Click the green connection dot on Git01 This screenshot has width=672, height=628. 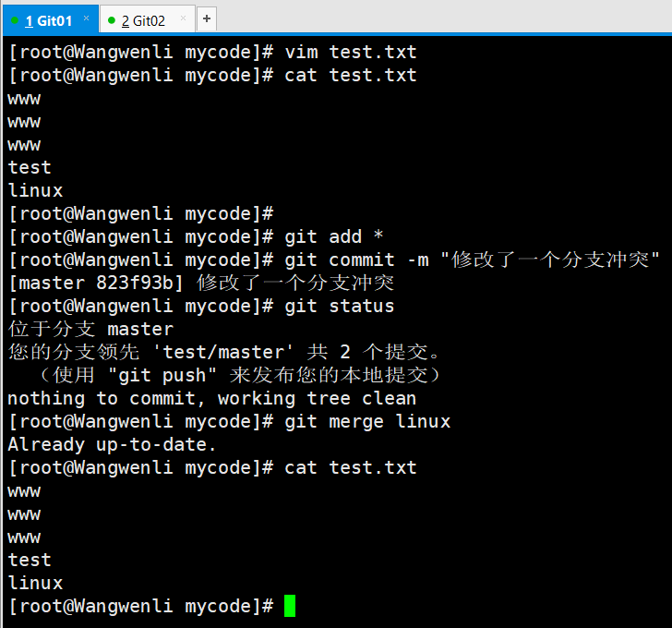click(x=15, y=20)
